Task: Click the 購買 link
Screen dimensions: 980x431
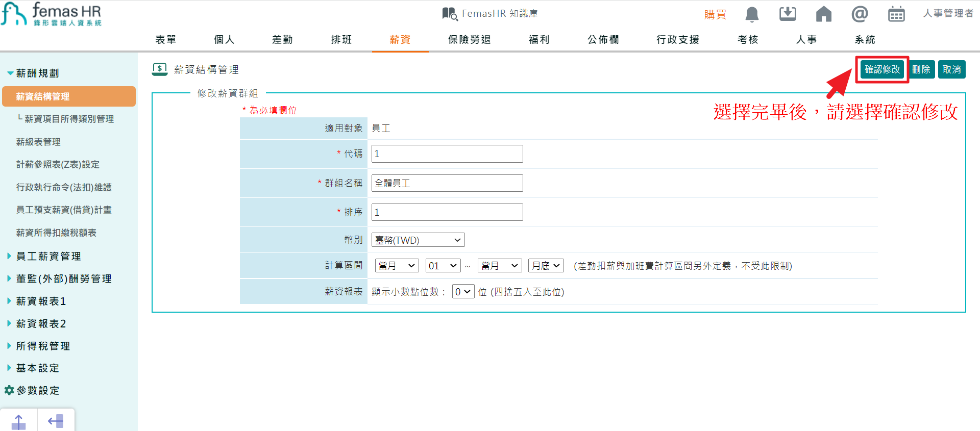Action: coord(715,15)
